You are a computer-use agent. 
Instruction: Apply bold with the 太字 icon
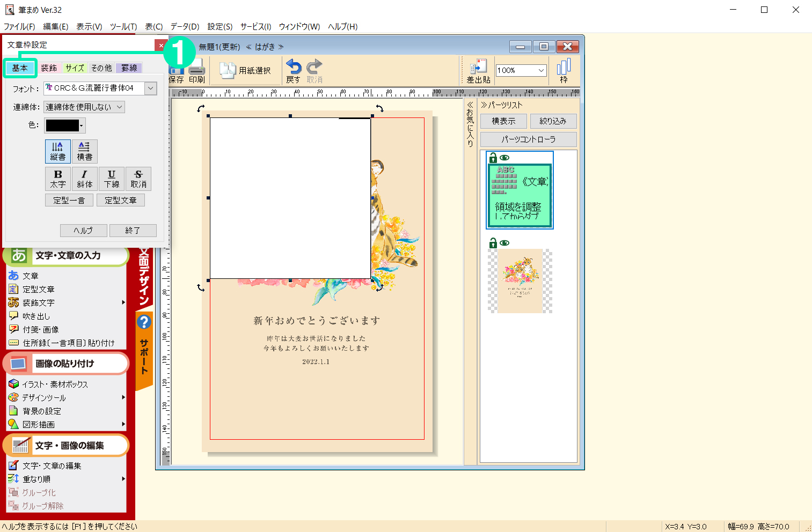coord(57,179)
